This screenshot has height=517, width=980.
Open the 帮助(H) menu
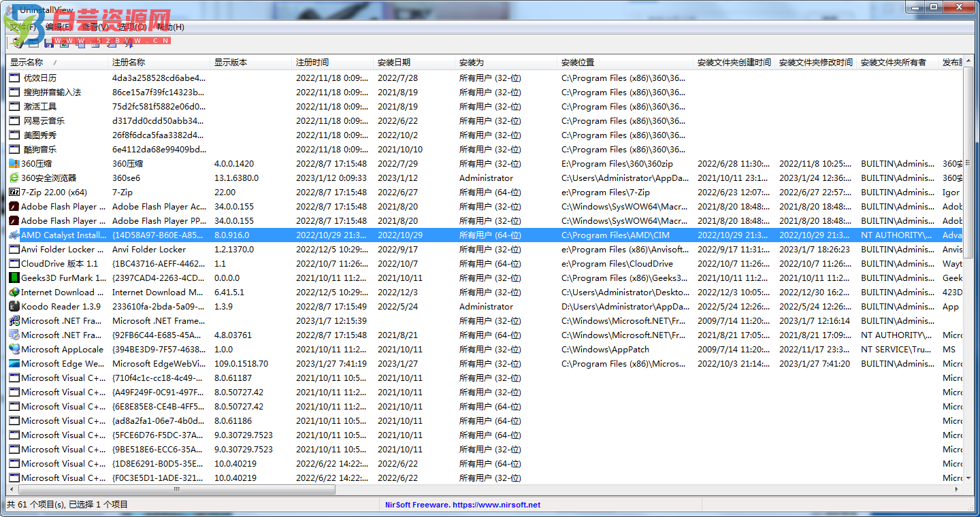[170, 27]
